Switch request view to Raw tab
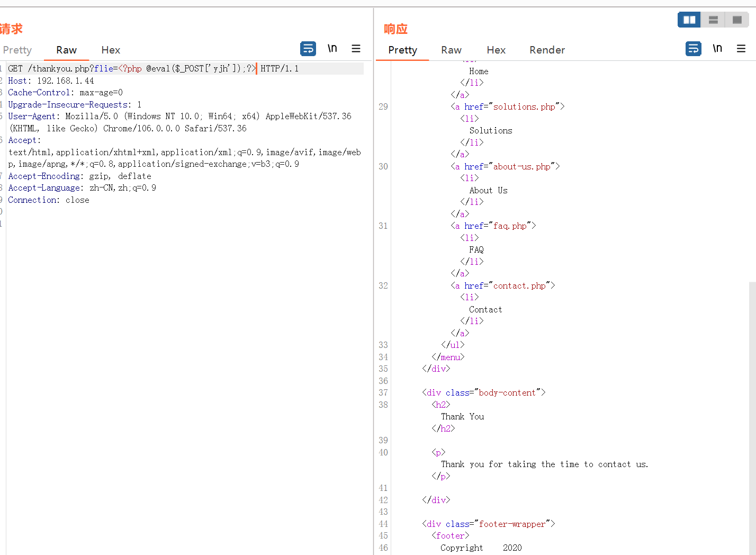This screenshot has height=555, width=756. tap(66, 50)
